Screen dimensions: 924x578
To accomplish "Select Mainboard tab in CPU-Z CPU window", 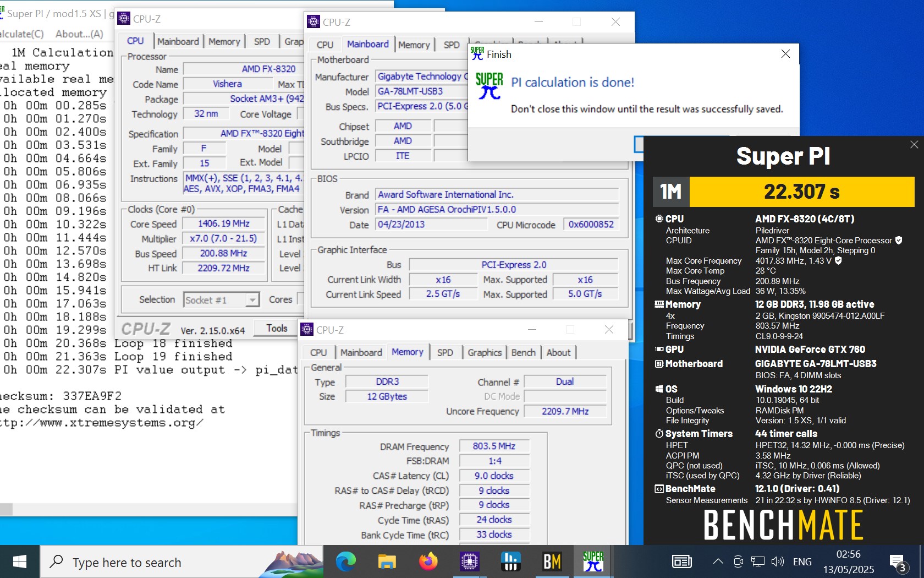I will (178, 41).
